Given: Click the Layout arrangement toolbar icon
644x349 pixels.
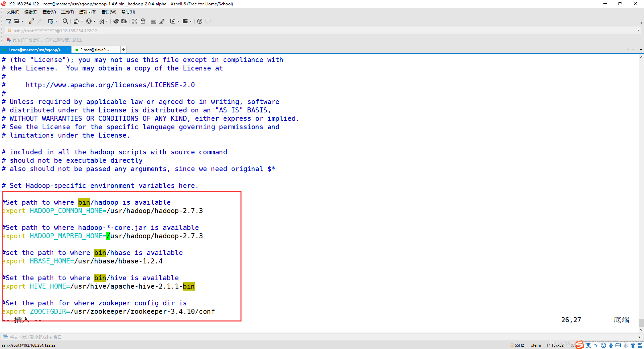Looking at the screenshot, I should [x=185, y=21].
